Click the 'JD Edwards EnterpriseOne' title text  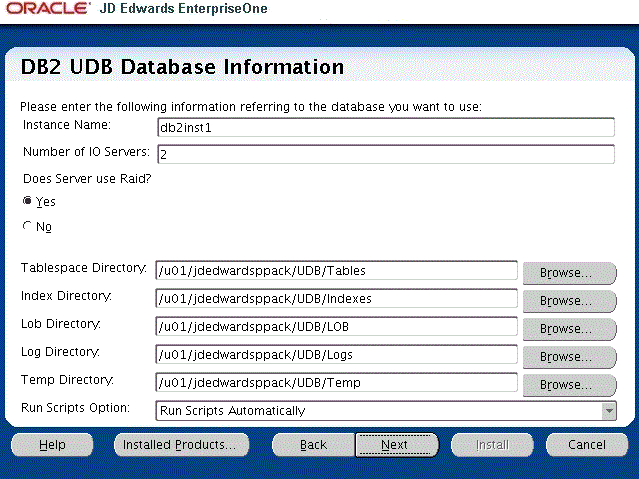pos(183,9)
